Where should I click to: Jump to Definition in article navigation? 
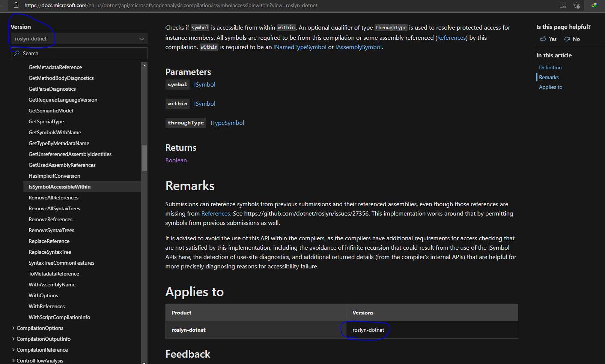coord(550,67)
